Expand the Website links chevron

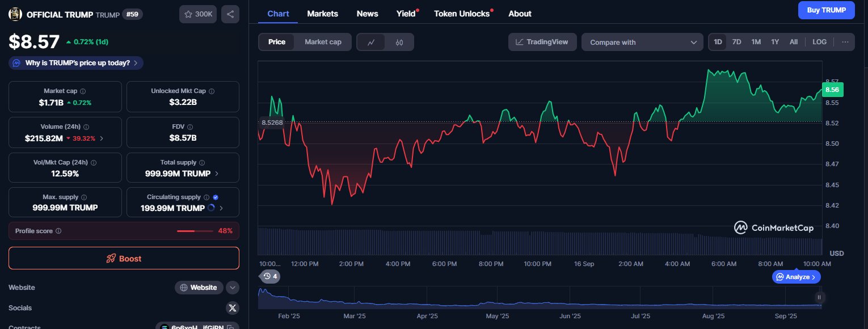[233, 288]
